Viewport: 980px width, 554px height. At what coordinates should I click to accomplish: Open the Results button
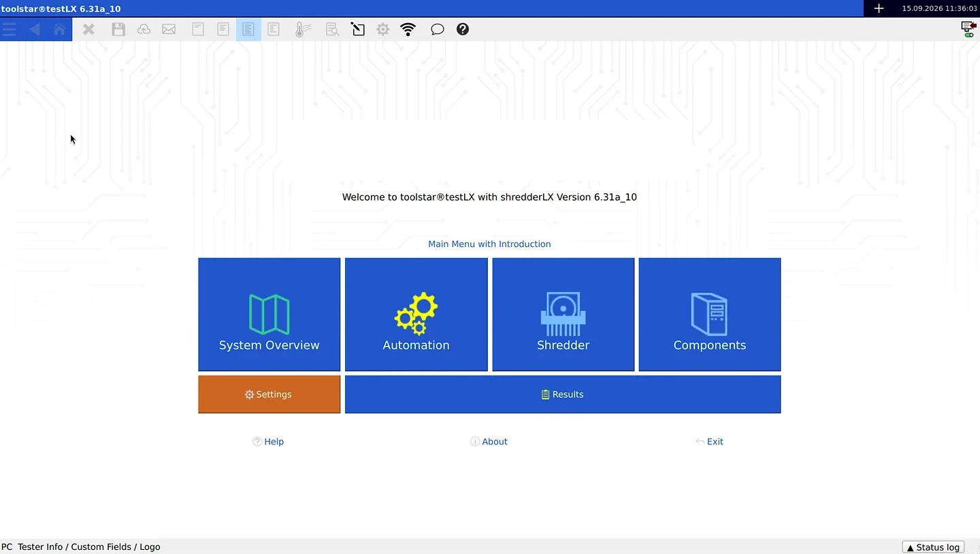(x=563, y=395)
